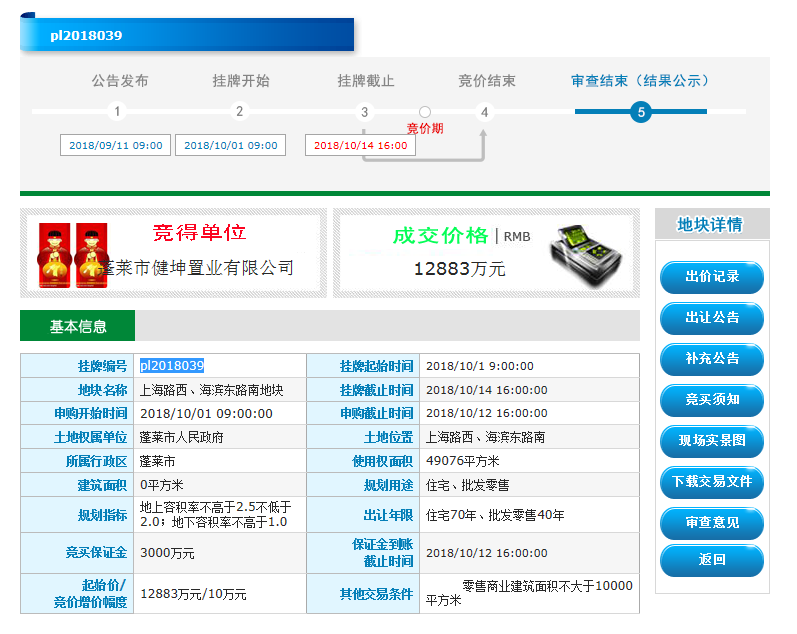Image resolution: width=797 pixels, height=634 pixels.
Task: Open the 补充公告 page
Action: (711, 359)
